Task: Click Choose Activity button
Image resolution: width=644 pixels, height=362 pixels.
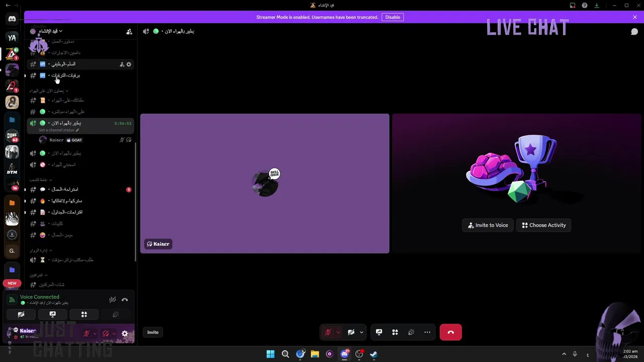Action: pos(544,225)
